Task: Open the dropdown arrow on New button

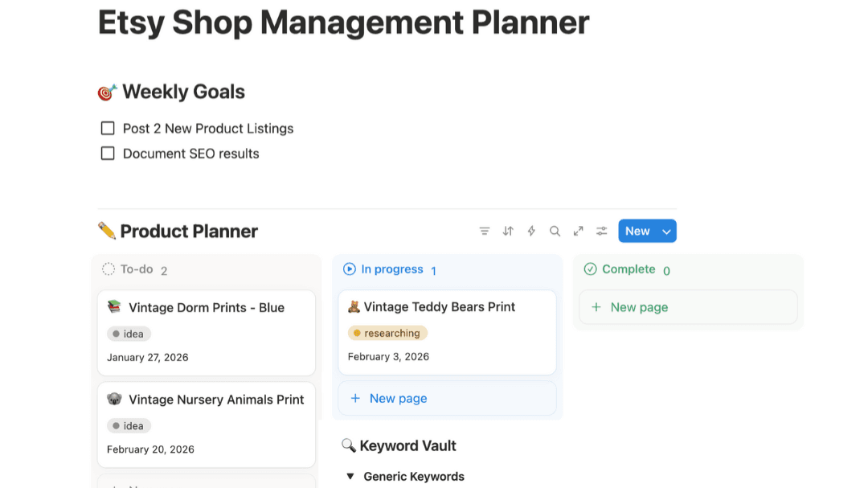Action: pyautogui.click(x=666, y=232)
